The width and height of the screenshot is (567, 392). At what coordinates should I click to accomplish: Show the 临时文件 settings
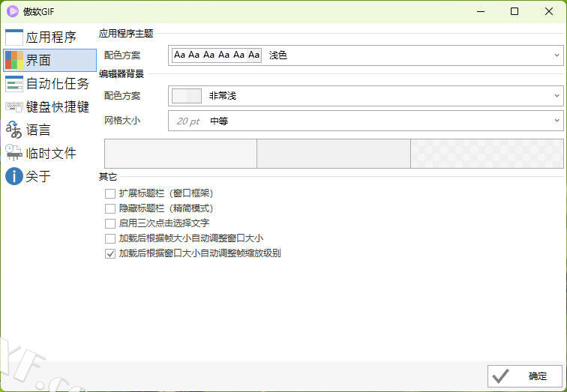point(50,153)
